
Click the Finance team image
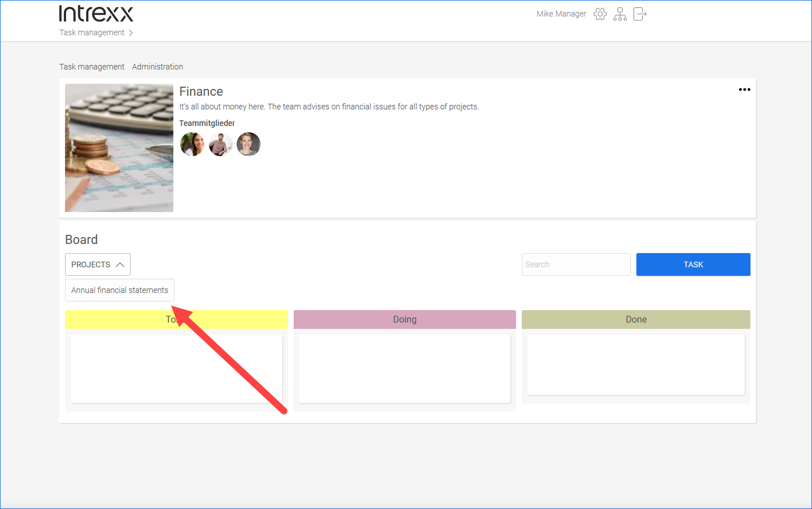(x=119, y=148)
